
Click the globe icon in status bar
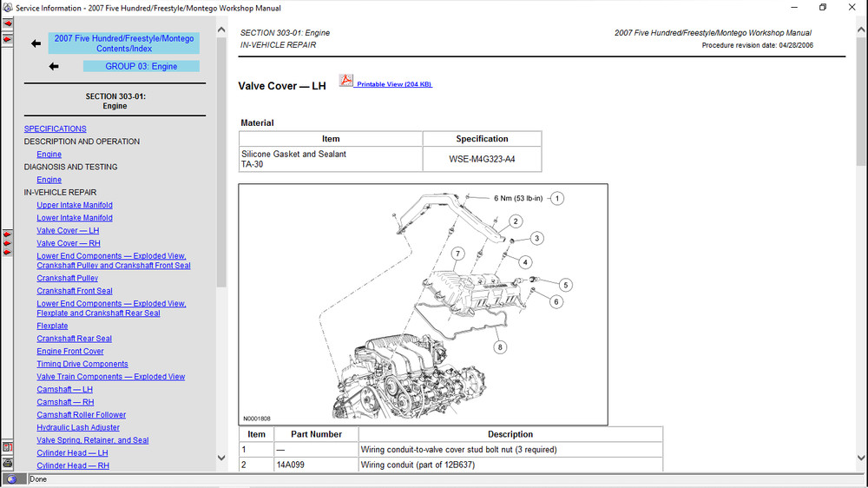click(x=11, y=479)
